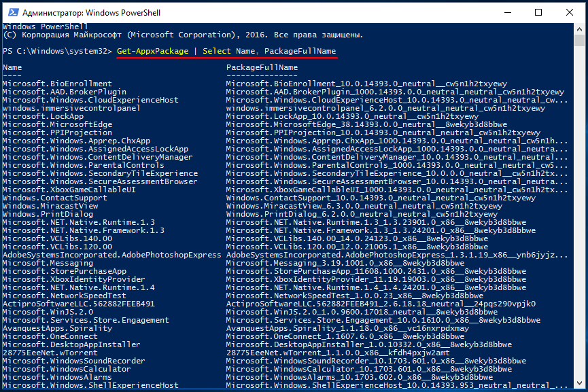This screenshot has height=392, width=588.
Task: Maximize the PowerShell window
Action: (x=538, y=12)
